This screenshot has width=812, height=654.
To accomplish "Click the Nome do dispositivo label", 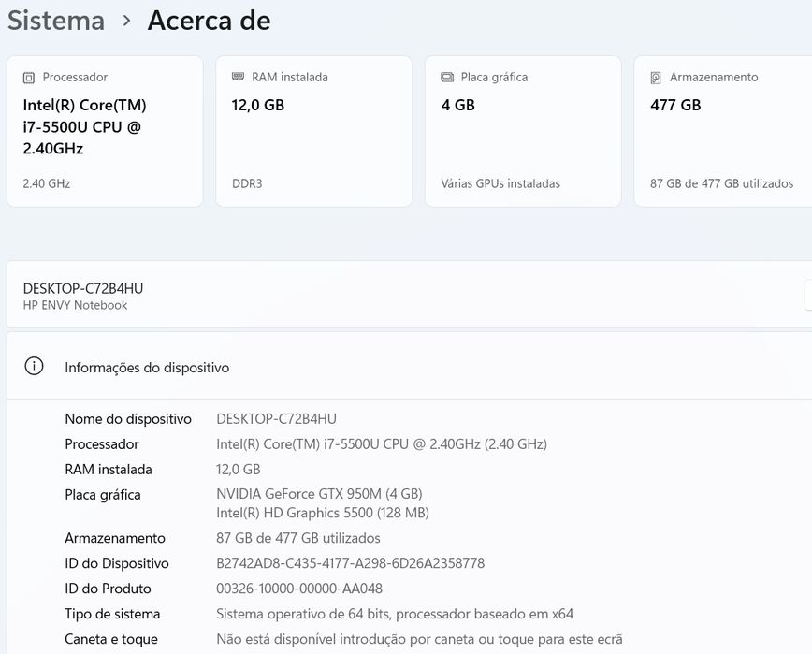I will [128, 419].
